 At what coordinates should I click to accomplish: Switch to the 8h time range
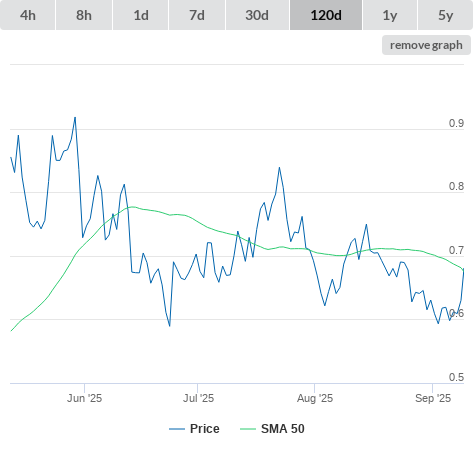84,15
